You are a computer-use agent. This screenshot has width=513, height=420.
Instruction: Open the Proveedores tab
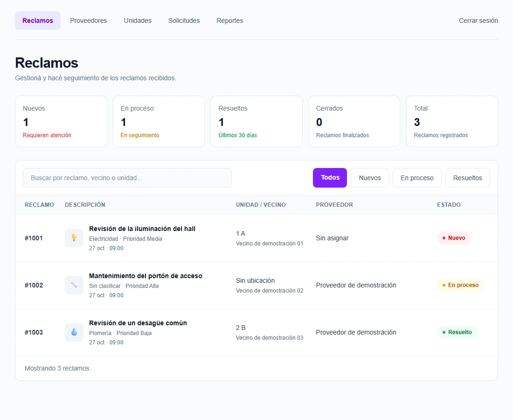pyautogui.click(x=88, y=21)
